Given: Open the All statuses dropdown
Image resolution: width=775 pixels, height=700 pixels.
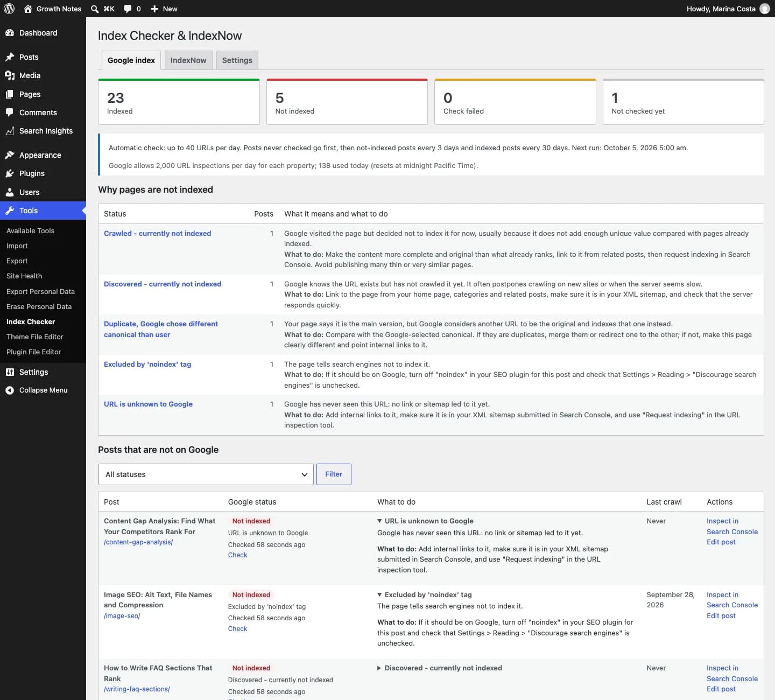Looking at the screenshot, I should pos(206,474).
